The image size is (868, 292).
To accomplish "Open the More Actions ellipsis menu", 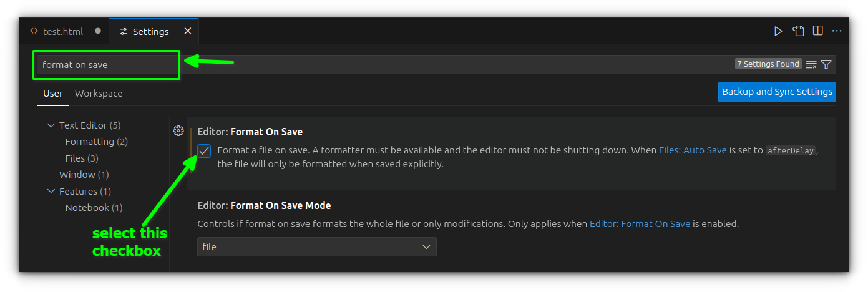I will coord(837,31).
